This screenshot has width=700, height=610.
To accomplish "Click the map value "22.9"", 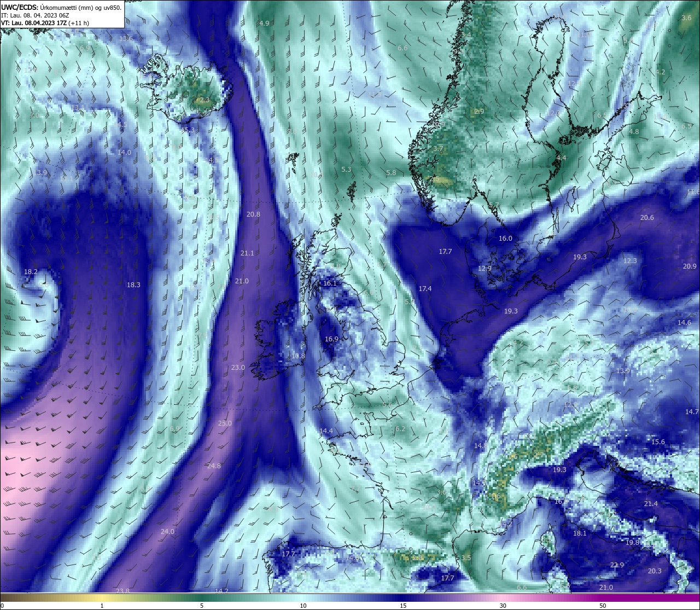I will [617, 565].
